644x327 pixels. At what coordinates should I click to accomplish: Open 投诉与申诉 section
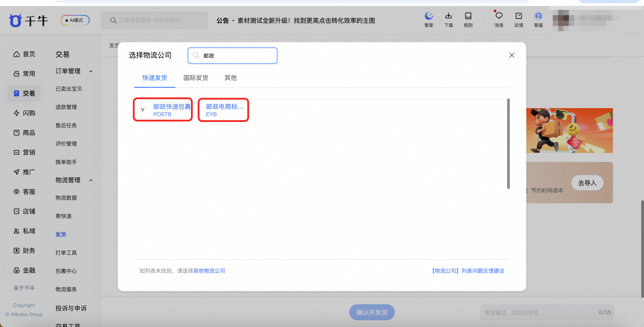pyautogui.click(x=71, y=308)
